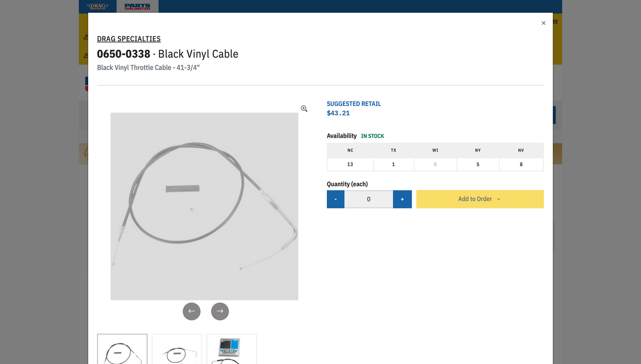
Task: Click NV stock value 8
Action: 521,165
